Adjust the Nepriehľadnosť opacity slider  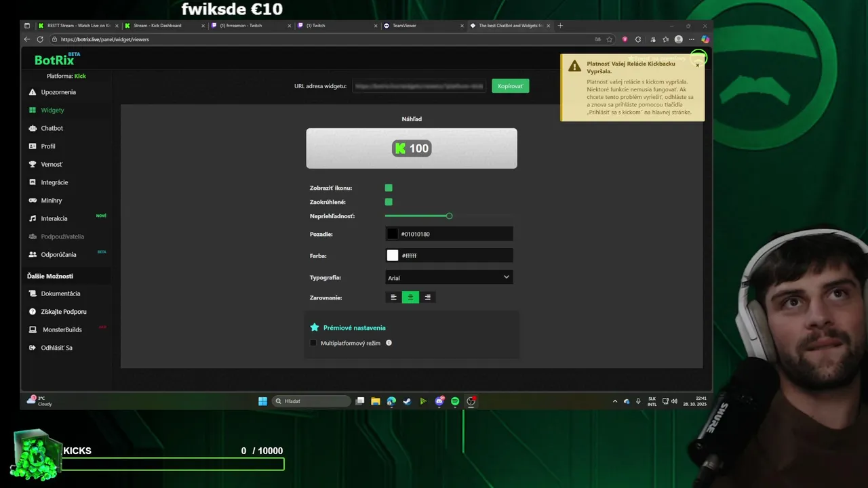449,216
